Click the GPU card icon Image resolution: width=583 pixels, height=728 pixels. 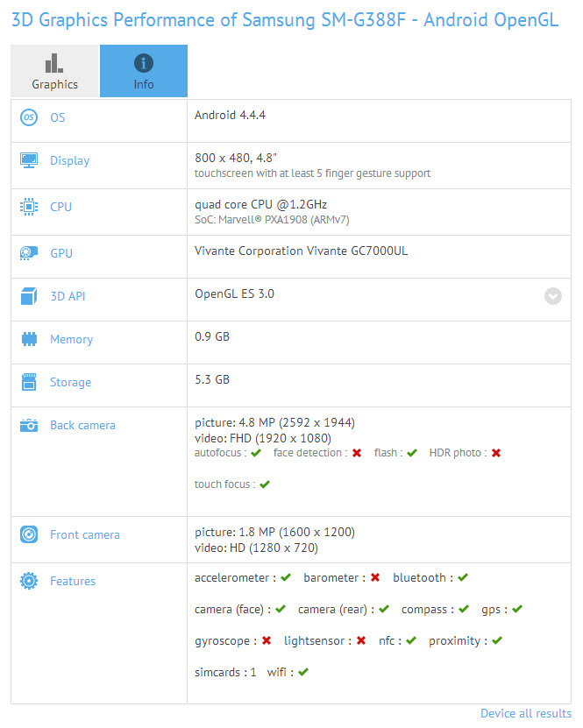(29, 253)
